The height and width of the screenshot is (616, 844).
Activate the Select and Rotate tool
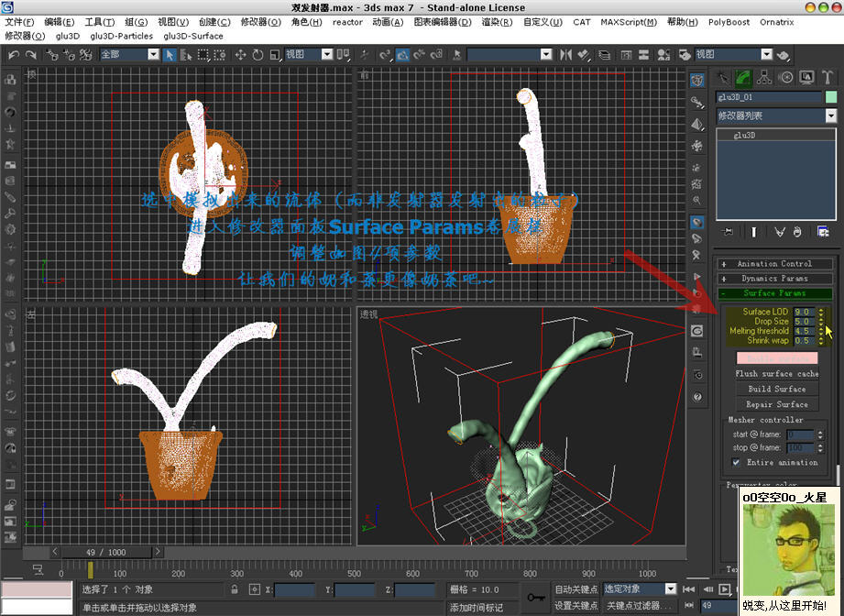click(258, 54)
